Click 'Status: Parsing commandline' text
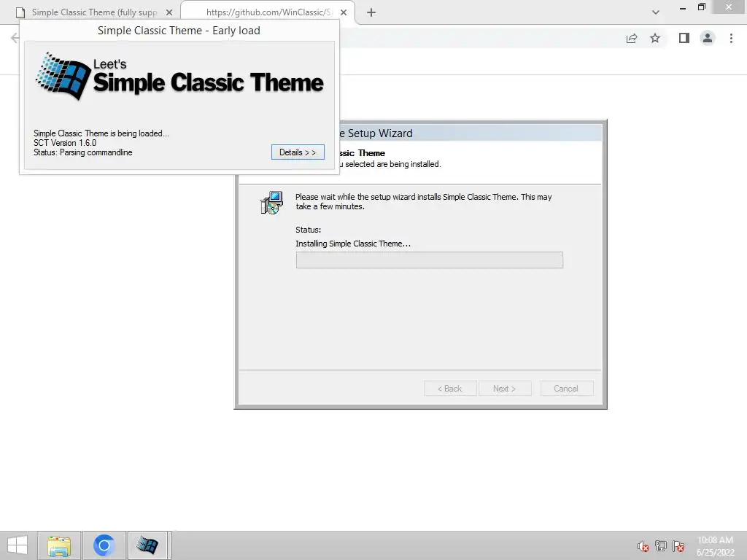This screenshot has height=560, width=747. click(83, 152)
